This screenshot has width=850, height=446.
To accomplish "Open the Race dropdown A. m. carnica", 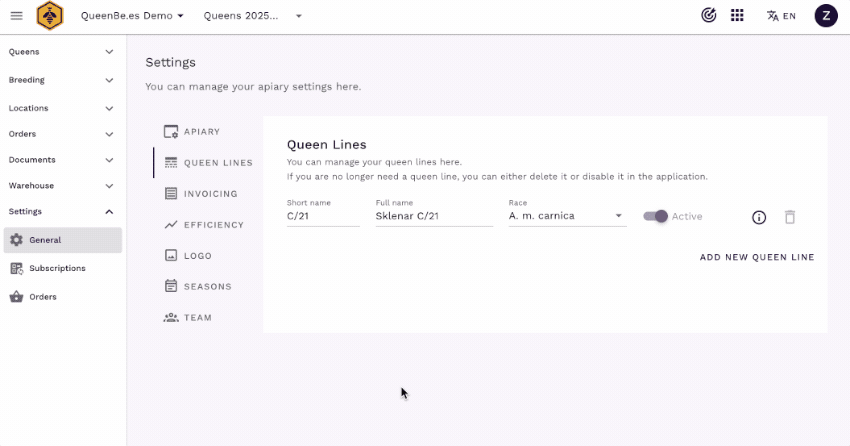I will (x=566, y=216).
